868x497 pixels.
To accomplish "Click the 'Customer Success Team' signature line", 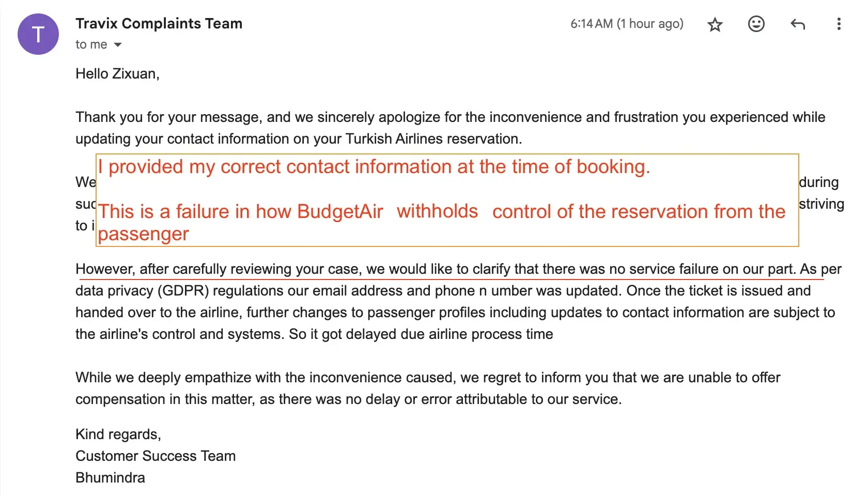I will coord(156,456).
